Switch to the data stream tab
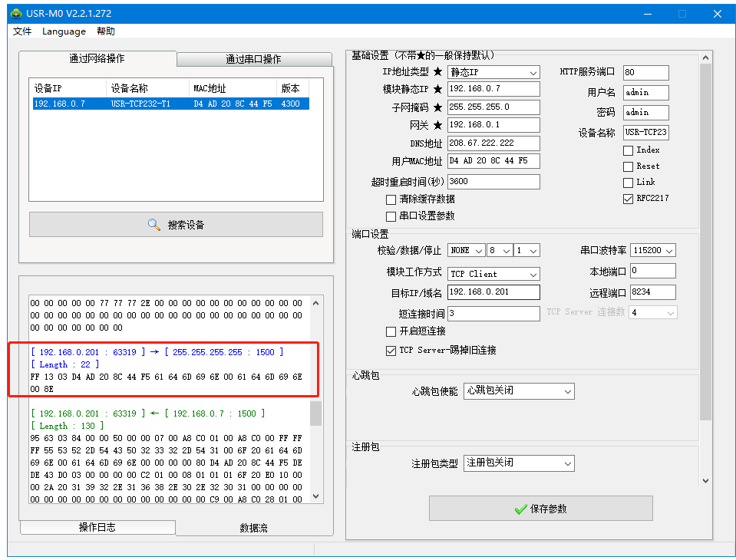736x560 pixels. (254, 528)
